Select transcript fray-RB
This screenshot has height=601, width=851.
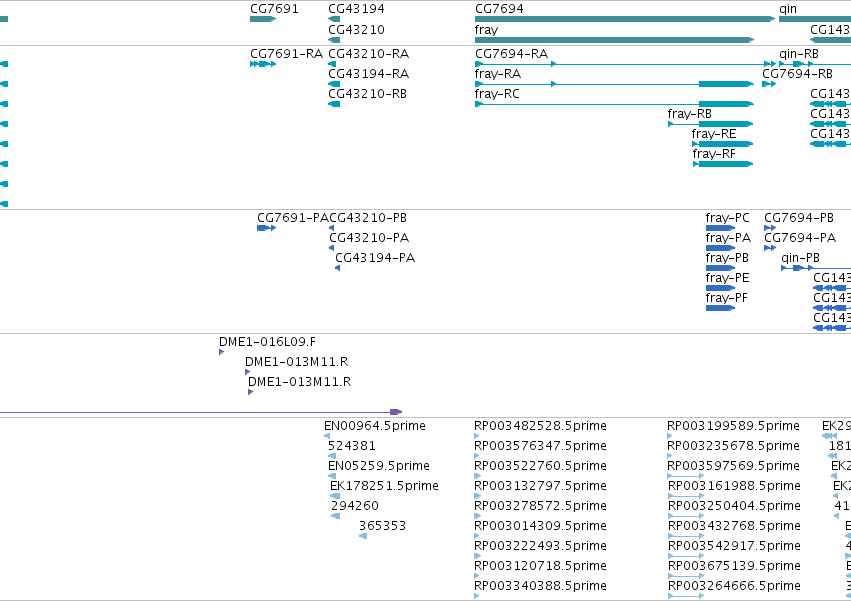coord(710,124)
